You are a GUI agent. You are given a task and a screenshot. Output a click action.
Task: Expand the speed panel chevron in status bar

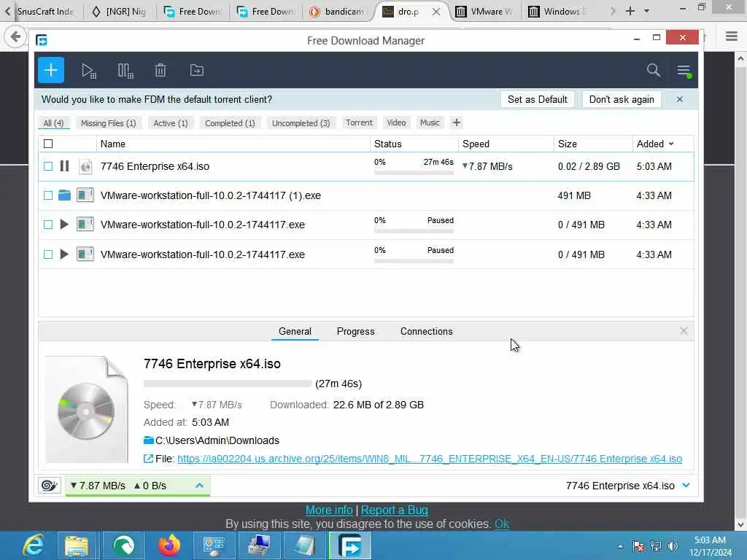tap(200, 485)
